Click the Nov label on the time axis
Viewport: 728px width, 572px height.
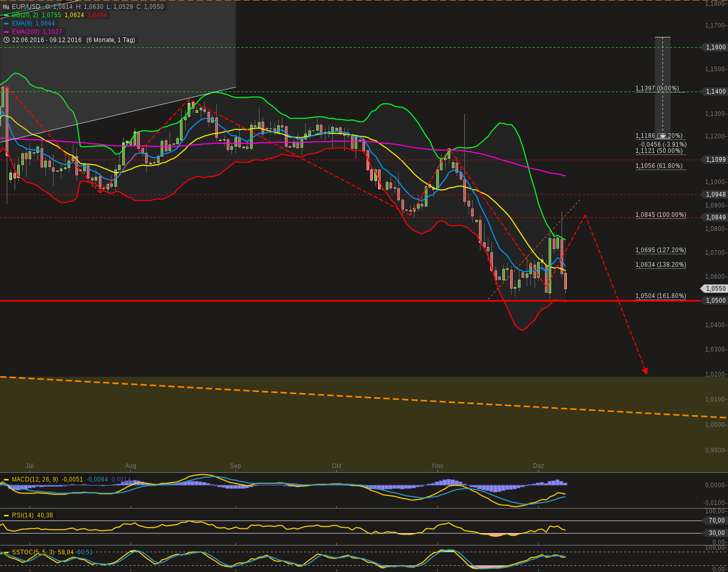[437, 466]
